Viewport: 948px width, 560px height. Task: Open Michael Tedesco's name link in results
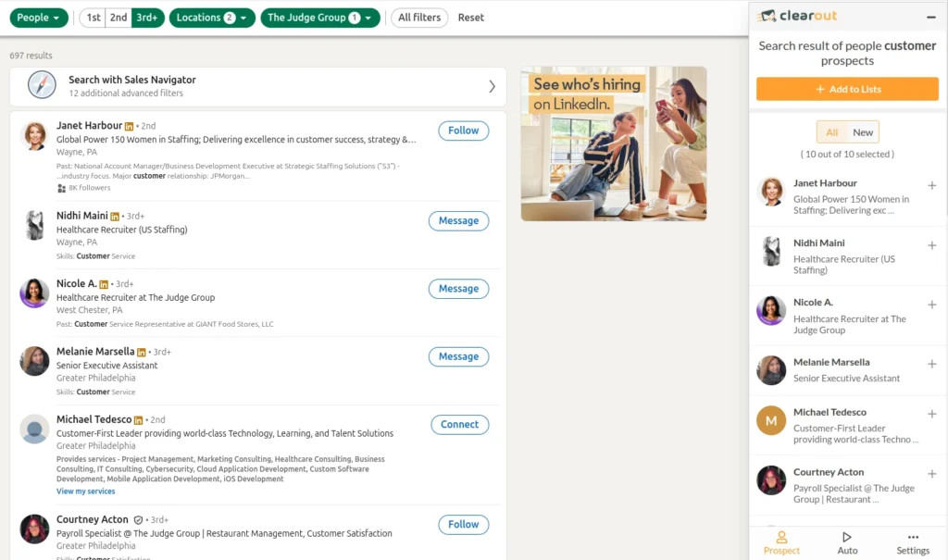[x=94, y=419]
